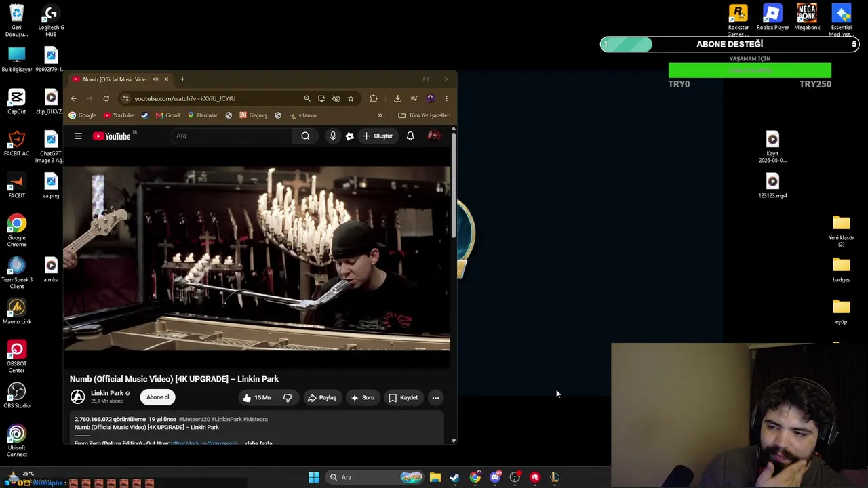Click the Numb video player
This screenshot has width=868, height=488.
tap(256, 259)
